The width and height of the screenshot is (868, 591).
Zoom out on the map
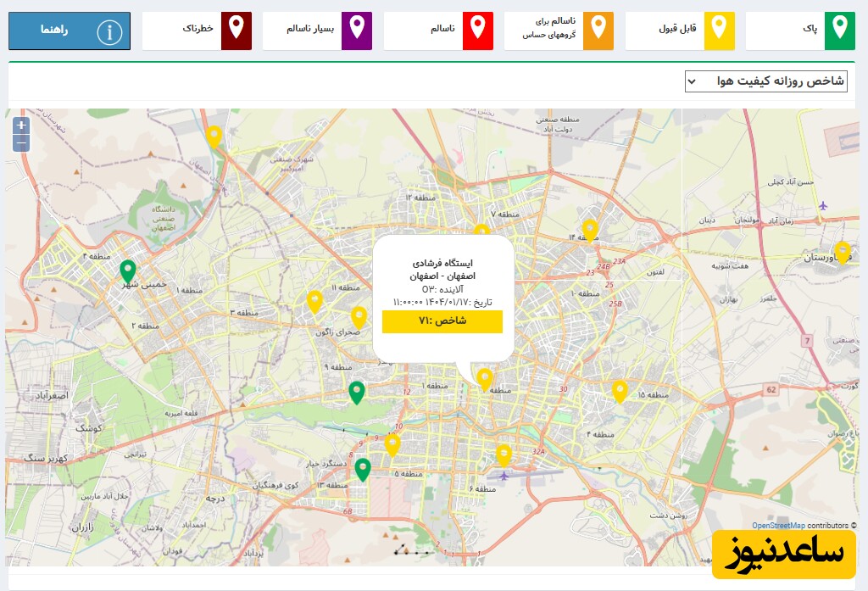click(x=21, y=143)
